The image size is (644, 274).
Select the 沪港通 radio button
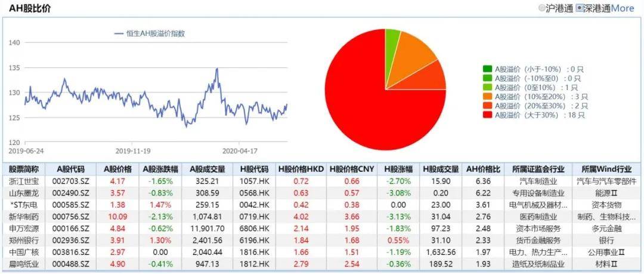(x=541, y=8)
